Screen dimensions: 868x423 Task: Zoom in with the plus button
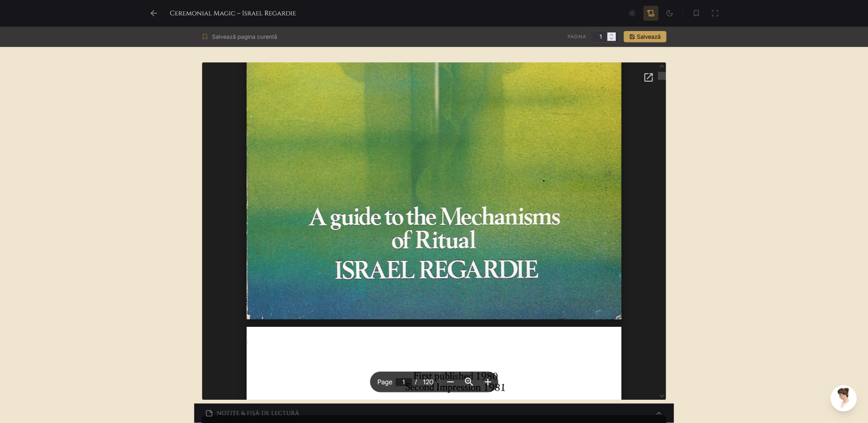tap(488, 382)
